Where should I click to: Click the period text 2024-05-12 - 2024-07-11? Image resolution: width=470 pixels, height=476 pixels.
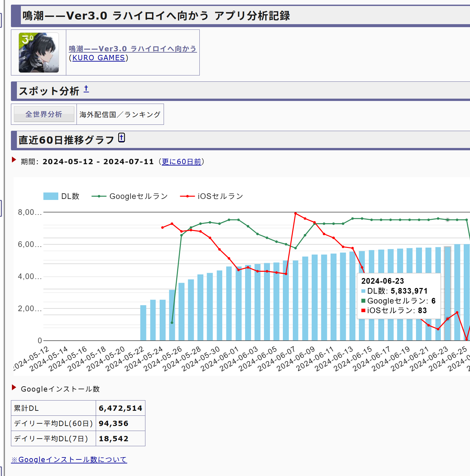coord(98,162)
